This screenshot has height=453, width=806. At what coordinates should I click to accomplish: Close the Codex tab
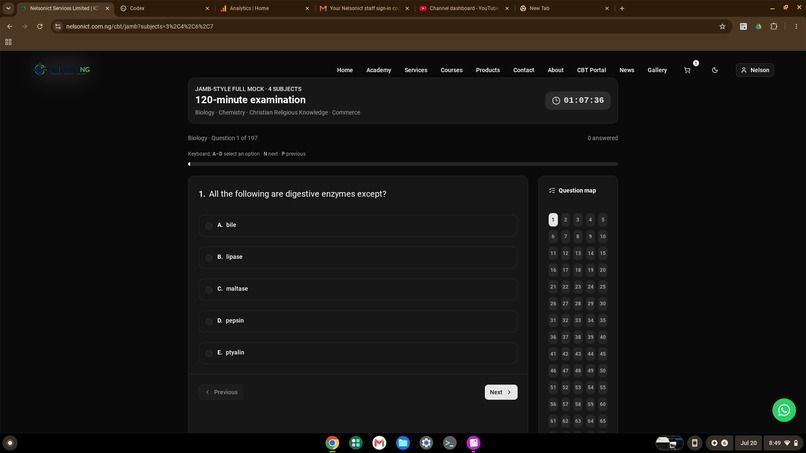click(207, 8)
